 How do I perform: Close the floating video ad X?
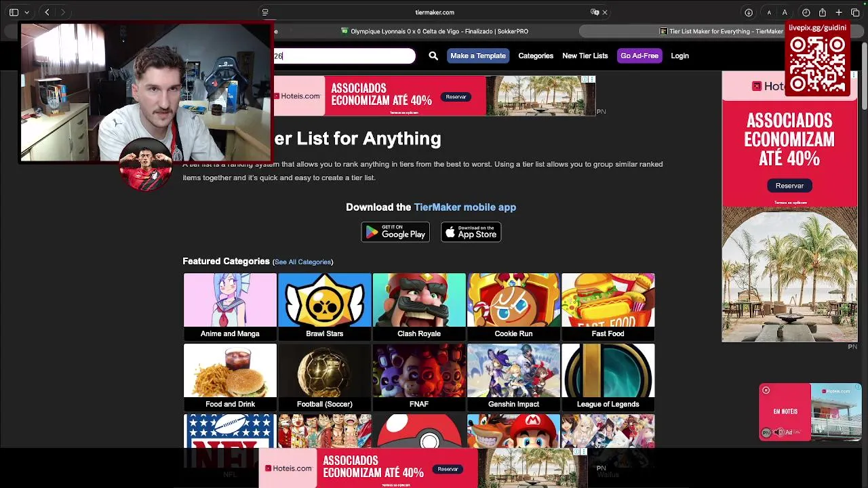766,390
